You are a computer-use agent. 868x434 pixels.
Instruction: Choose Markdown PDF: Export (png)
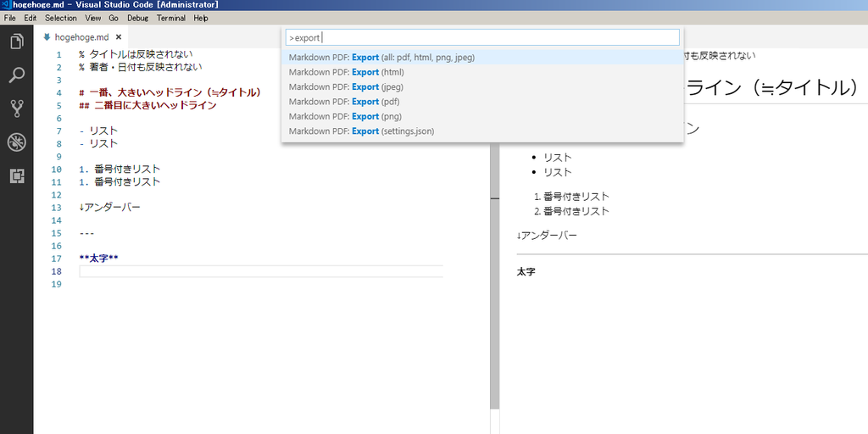point(482,116)
